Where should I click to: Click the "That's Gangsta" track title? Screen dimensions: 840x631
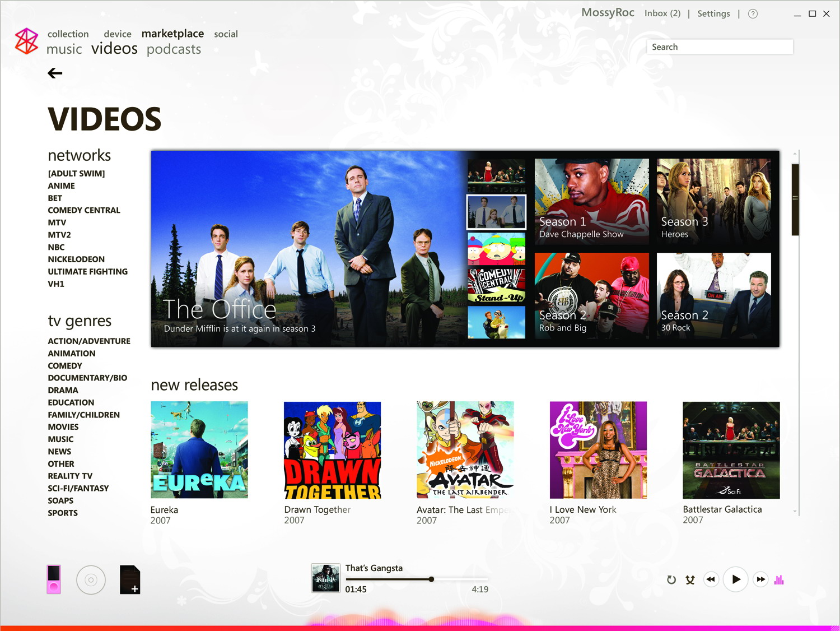[x=374, y=568]
